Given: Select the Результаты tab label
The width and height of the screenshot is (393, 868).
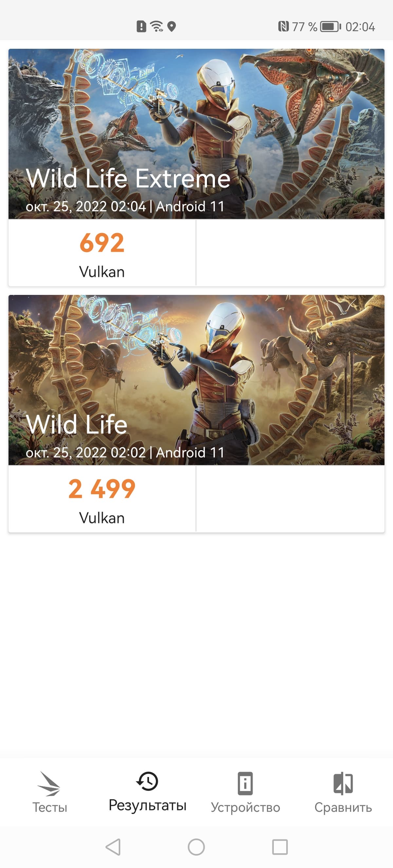Looking at the screenshot, I should pyautogui.click(x=147, y=805).
